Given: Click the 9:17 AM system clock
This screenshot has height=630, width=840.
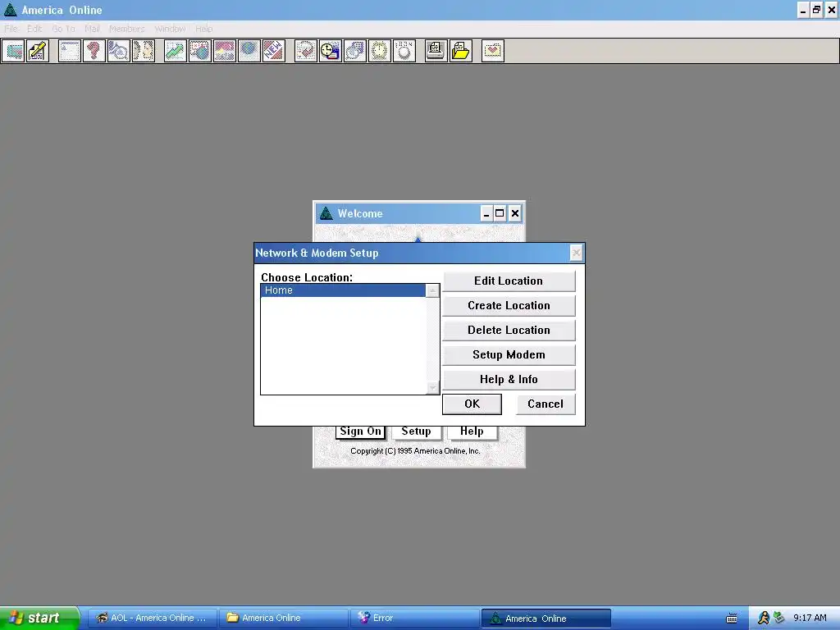Looking at the screenshot, I should pos(810,618).
